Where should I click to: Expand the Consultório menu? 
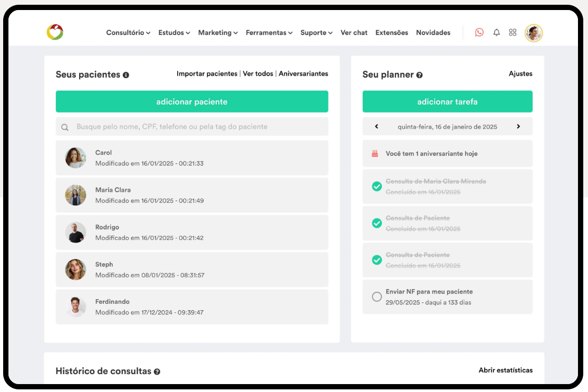pyautogui.click(x=128, y=33)
